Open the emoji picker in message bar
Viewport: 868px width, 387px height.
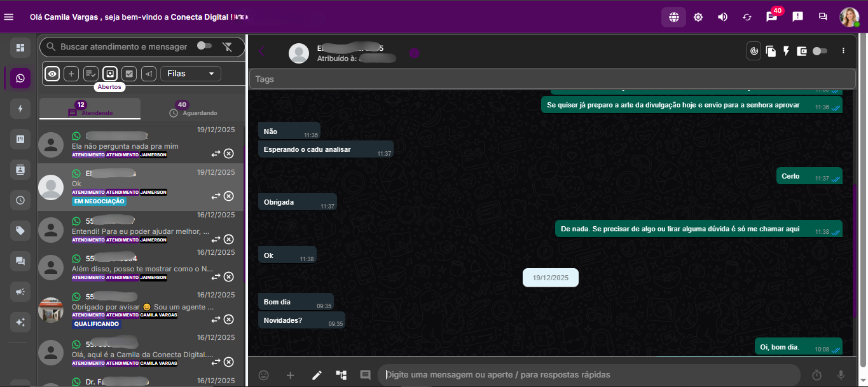point(264,375)
